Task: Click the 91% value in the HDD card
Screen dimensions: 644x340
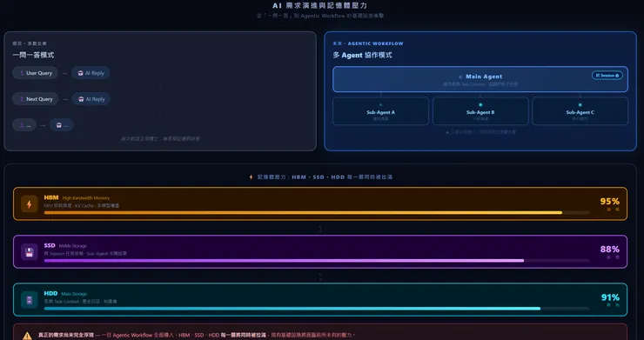Action: tap(610, 297)
